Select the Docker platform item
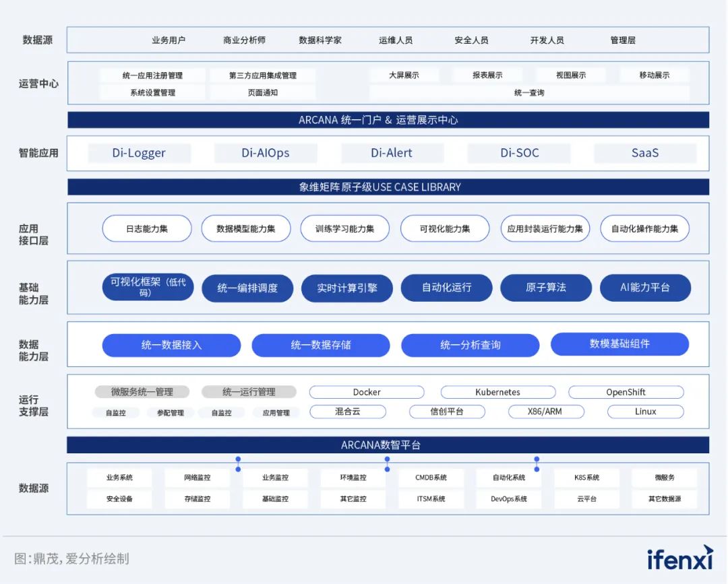Image resolution: width=728 pixels, height=584 pixels. 367,392
